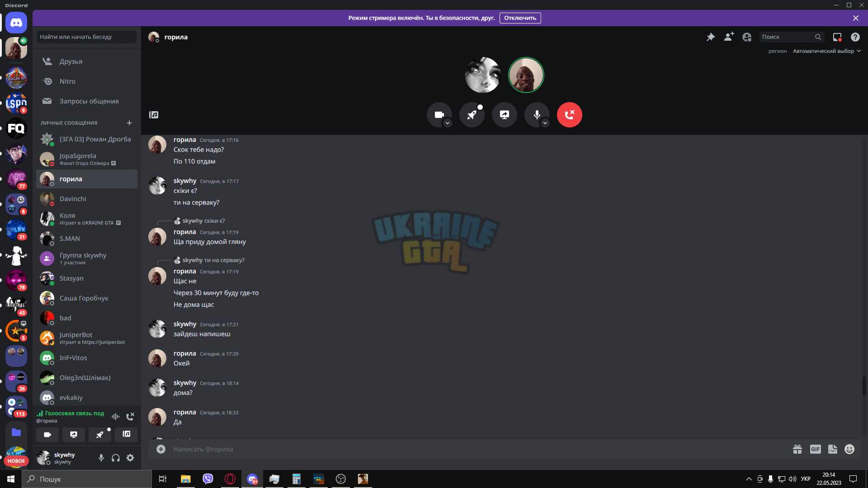Image resolution: width=868 pixels, height=488 pixels.
Task: Toggle deafen headphones in user panel
Action: (x=116, y=458)
